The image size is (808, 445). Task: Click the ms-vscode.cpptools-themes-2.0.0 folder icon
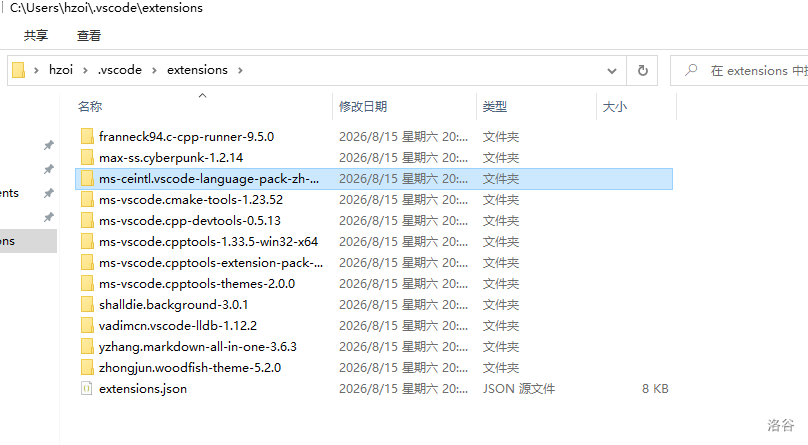pos(87,284)
